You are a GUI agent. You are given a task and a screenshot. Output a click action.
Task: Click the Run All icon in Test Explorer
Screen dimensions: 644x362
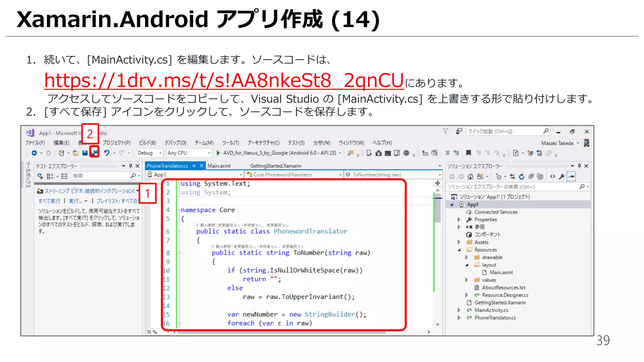(40, 176)
